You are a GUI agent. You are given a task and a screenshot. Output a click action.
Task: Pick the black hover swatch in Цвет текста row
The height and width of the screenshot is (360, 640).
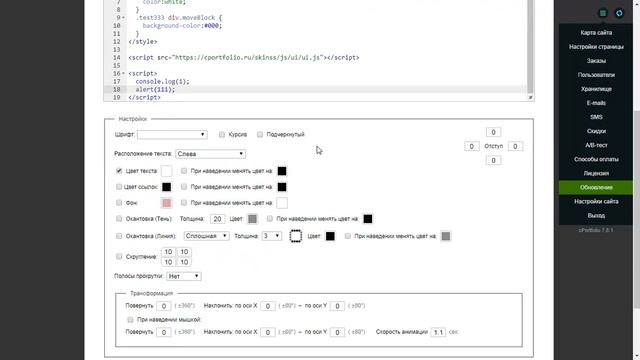[282, 171]
